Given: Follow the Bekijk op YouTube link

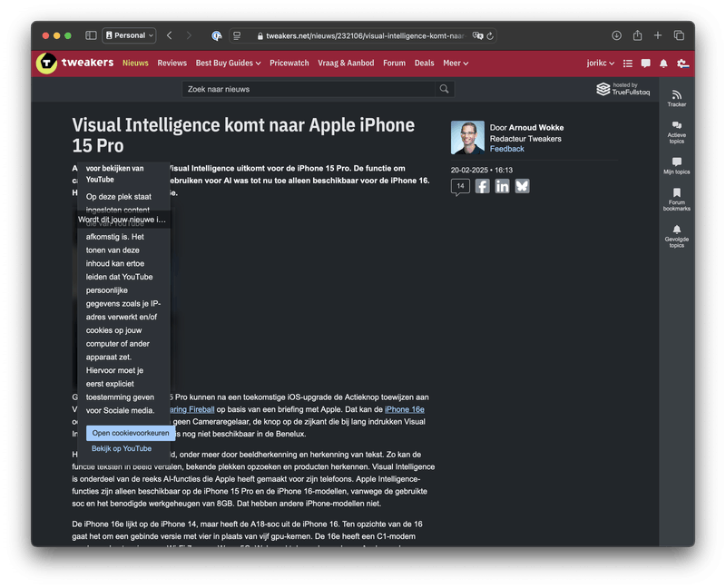Looking at the screenshot, I should 122,448.
